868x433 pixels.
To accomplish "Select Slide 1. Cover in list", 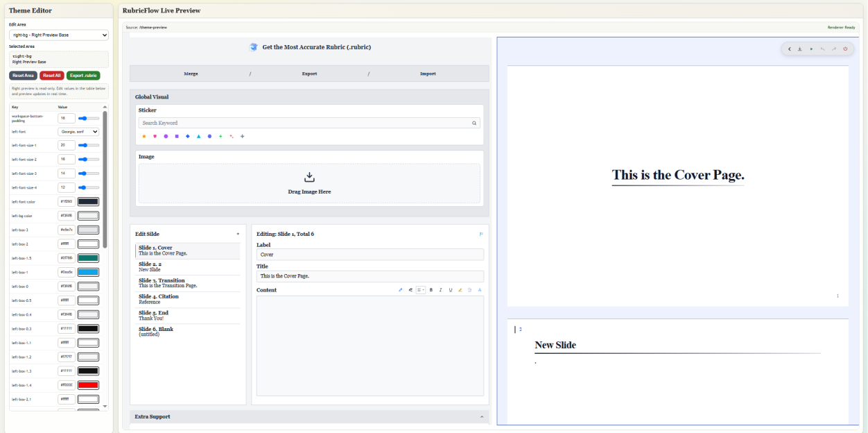I will (x=188, y=251).
